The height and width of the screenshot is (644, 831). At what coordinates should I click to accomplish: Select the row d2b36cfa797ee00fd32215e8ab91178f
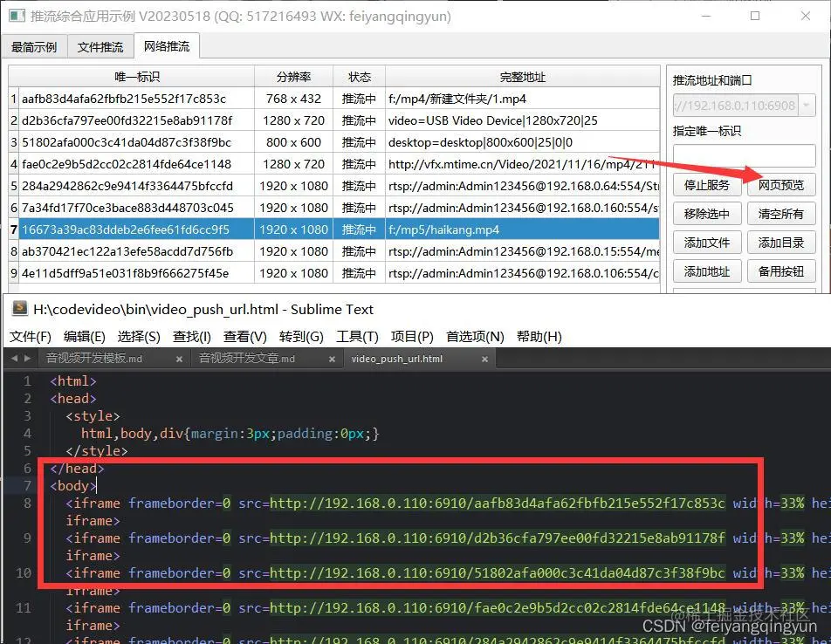tap(340, 120)
